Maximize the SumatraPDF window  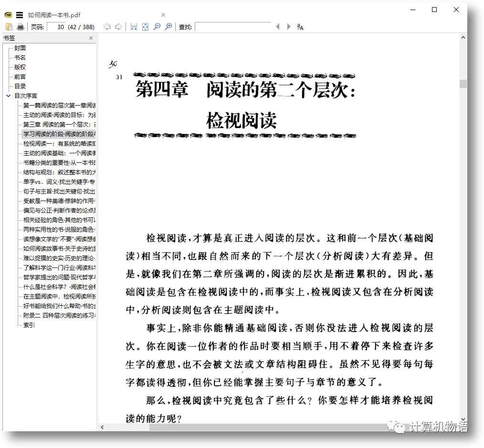coord(434,10)
